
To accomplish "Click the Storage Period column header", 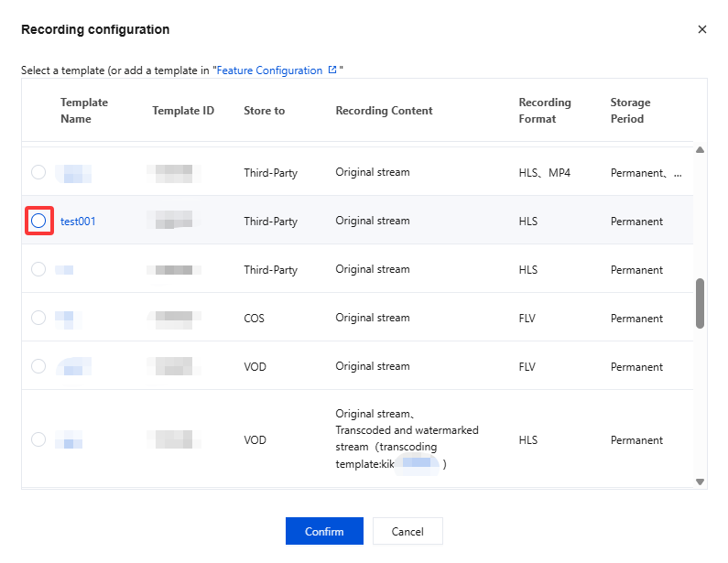I will pos(630,111).
